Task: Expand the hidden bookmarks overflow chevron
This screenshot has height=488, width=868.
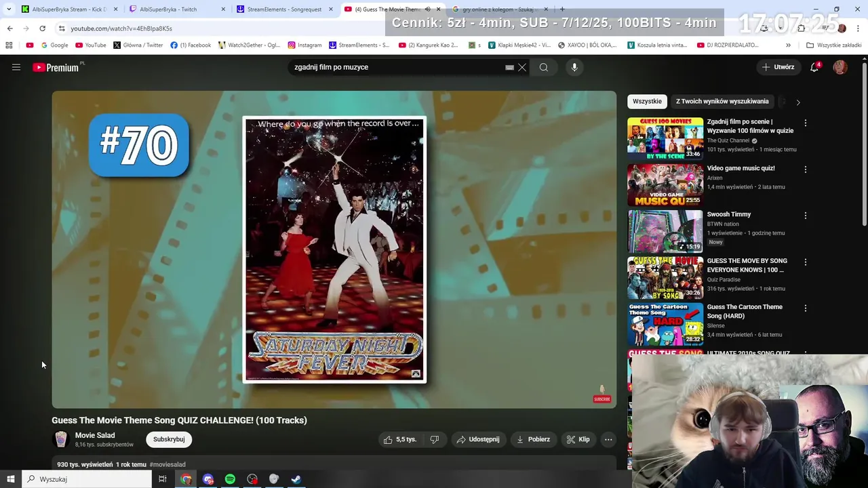Action: 788,45
